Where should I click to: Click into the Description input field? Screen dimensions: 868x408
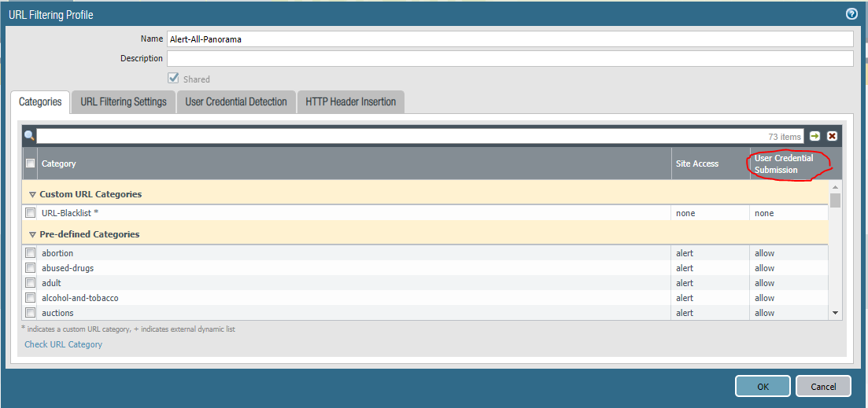tap(509, 59)
